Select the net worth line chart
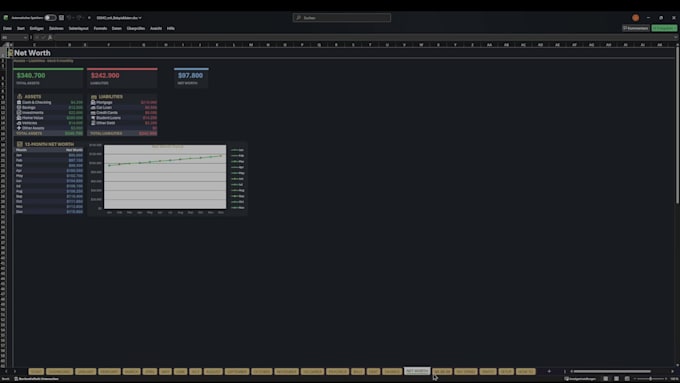 click(167, 178)
